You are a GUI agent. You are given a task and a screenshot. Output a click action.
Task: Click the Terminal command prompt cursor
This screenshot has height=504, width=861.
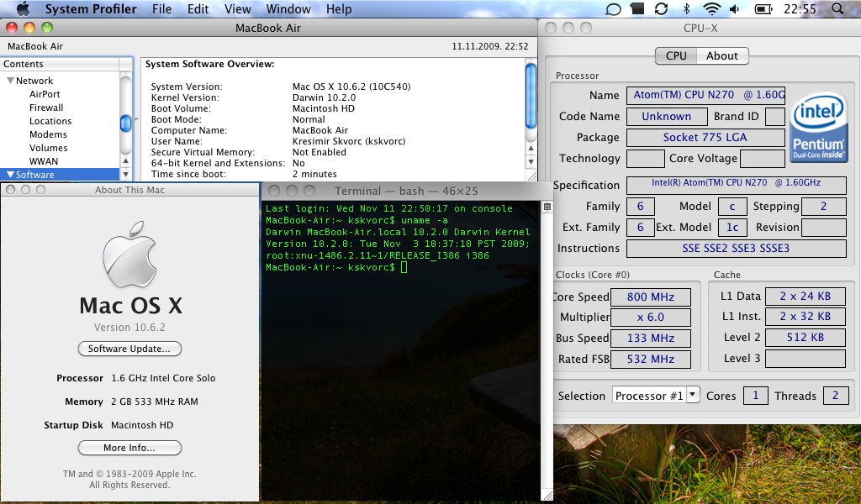coord(404,267)
